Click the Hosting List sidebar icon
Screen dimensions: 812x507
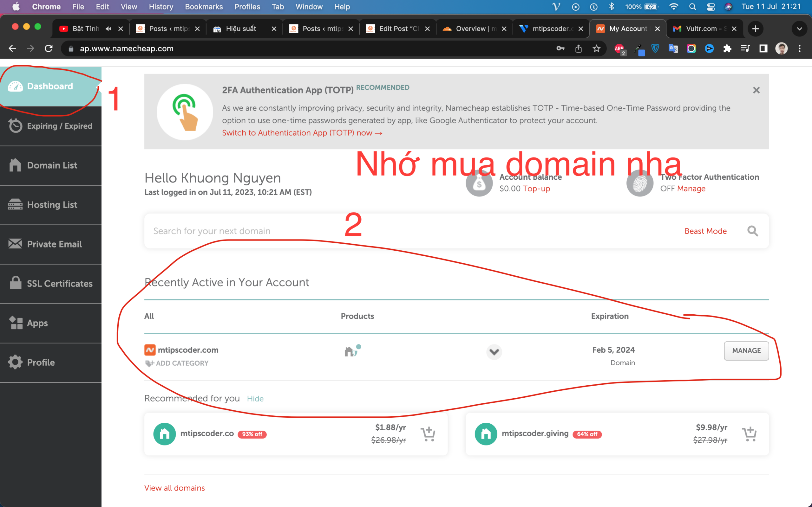(x=15, y=204)
